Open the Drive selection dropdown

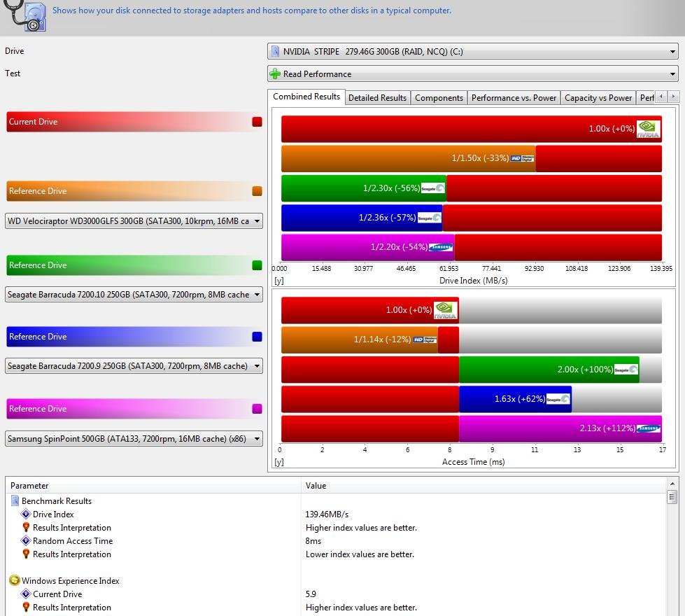pos(473,52)
